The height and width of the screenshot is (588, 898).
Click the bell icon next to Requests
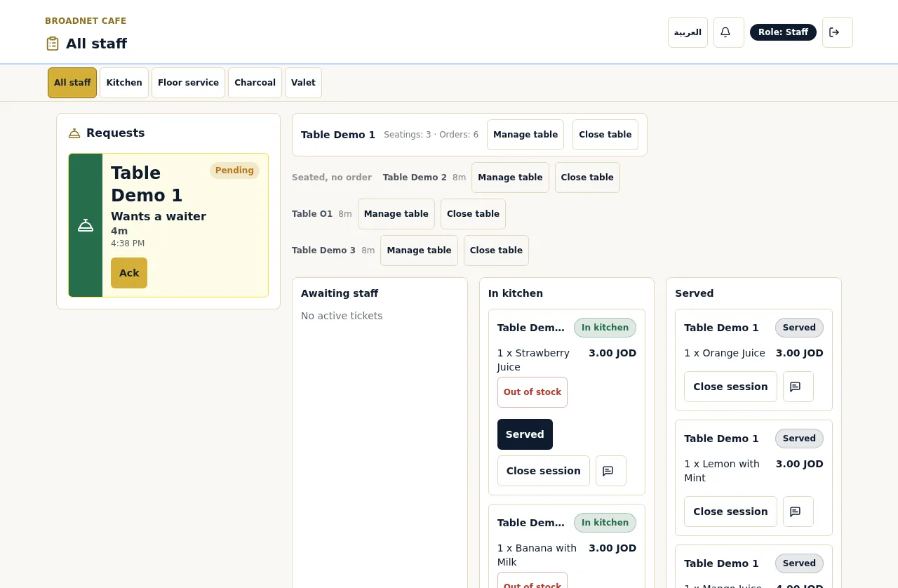[x=74, y=133]
